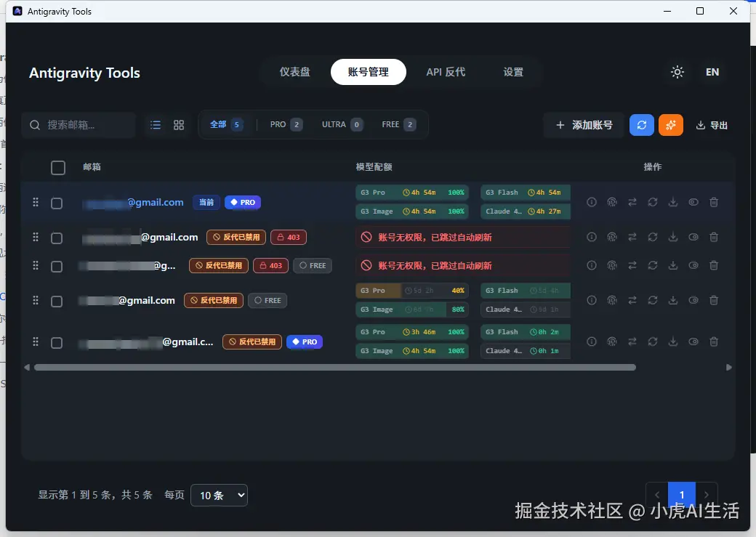
Task: Download icon in the 403 FREE account row
Action: coord(672,265)
